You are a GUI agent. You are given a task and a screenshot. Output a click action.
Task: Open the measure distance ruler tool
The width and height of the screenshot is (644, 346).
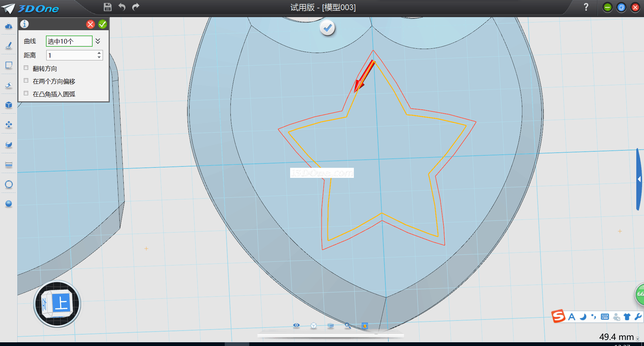coord(9,164)
